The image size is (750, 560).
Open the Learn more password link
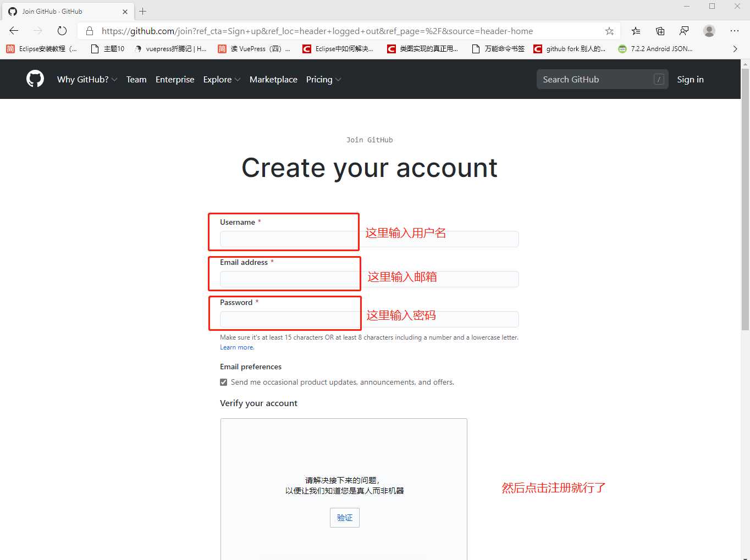click(x=237, y=347)
